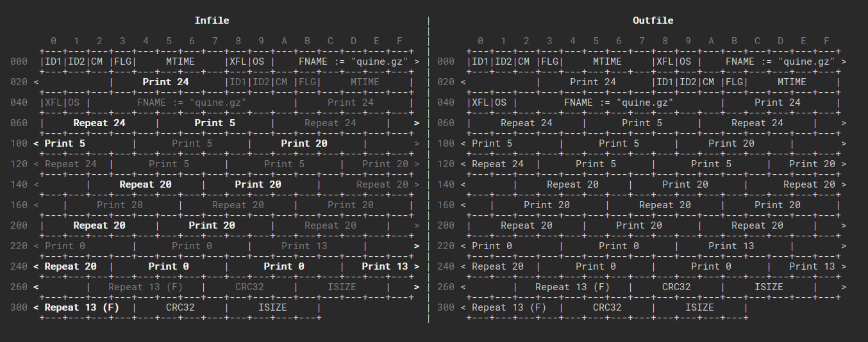Select column header 0 in Infile panel

click(x=53, y=41)
